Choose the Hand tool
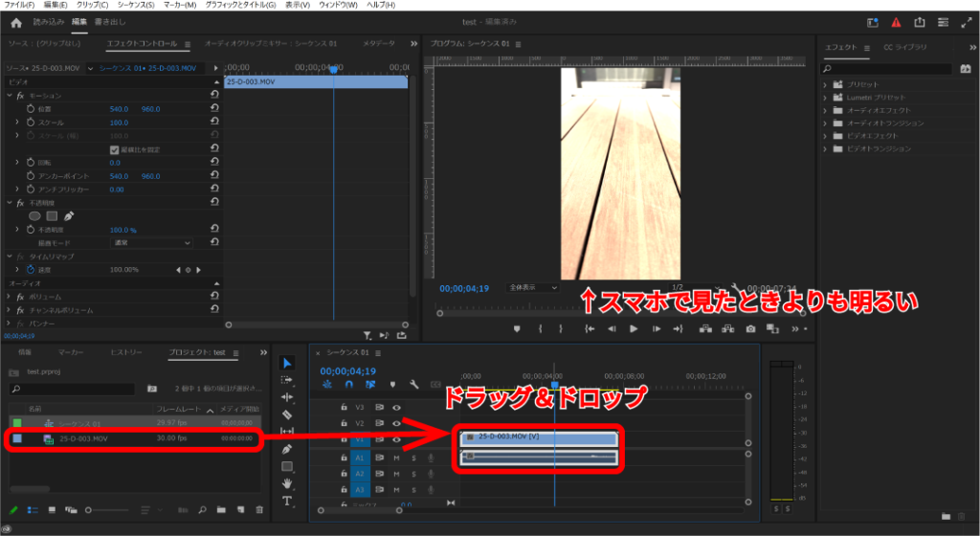 coord(287,483)
